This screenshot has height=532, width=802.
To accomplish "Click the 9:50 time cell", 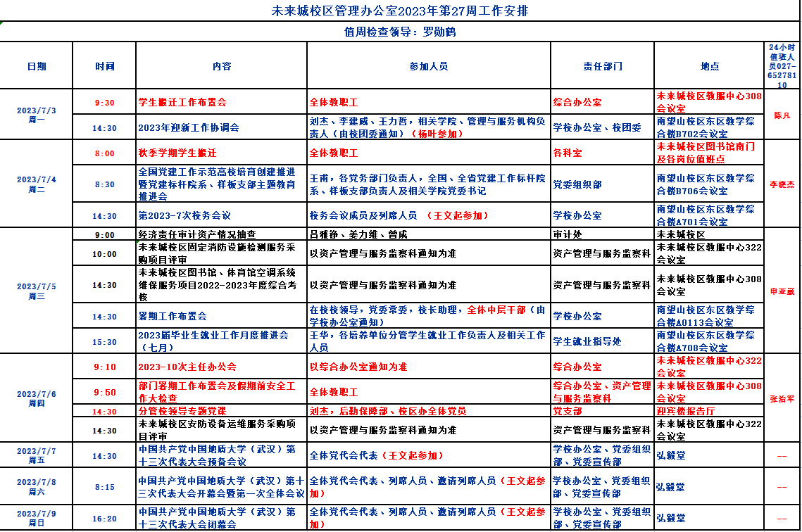I will point(104,392).
